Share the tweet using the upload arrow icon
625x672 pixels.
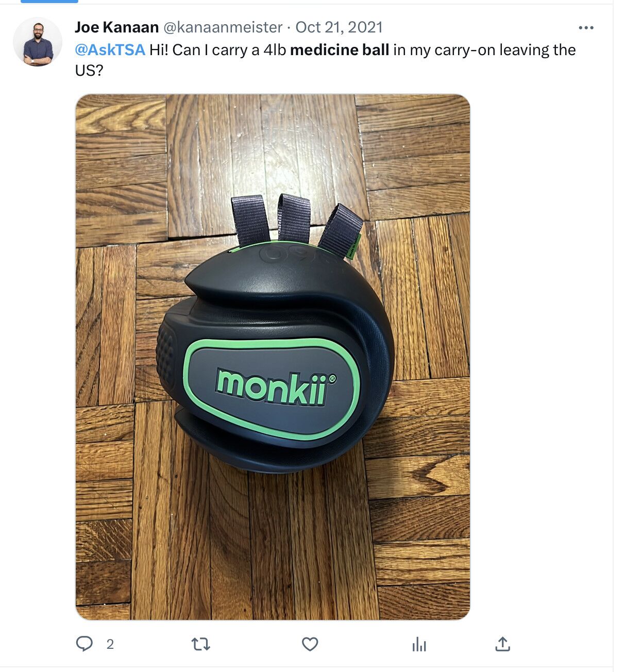502,644
